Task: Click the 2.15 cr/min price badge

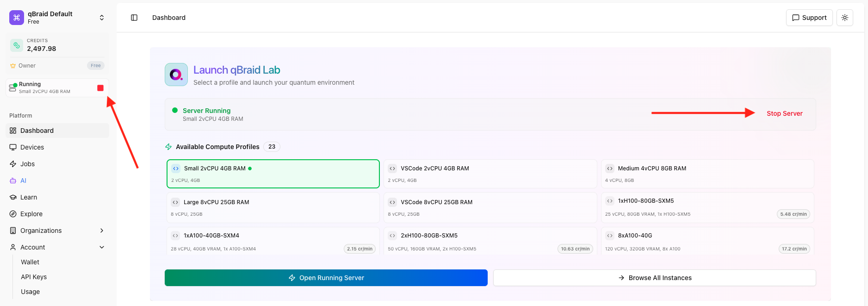Action: tap(360, 249)
